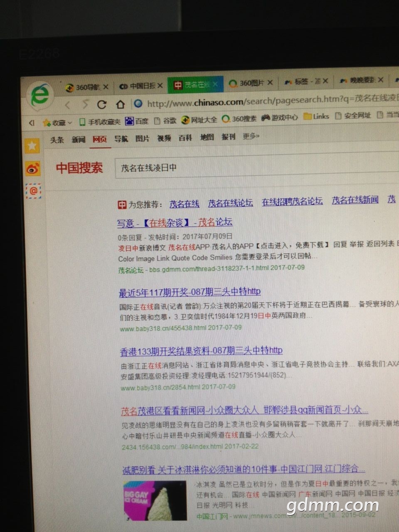Image resolution: width=399 pixels, height=532 pixels.
Task: Close the 360图片 tab
Action: (270, 83)
